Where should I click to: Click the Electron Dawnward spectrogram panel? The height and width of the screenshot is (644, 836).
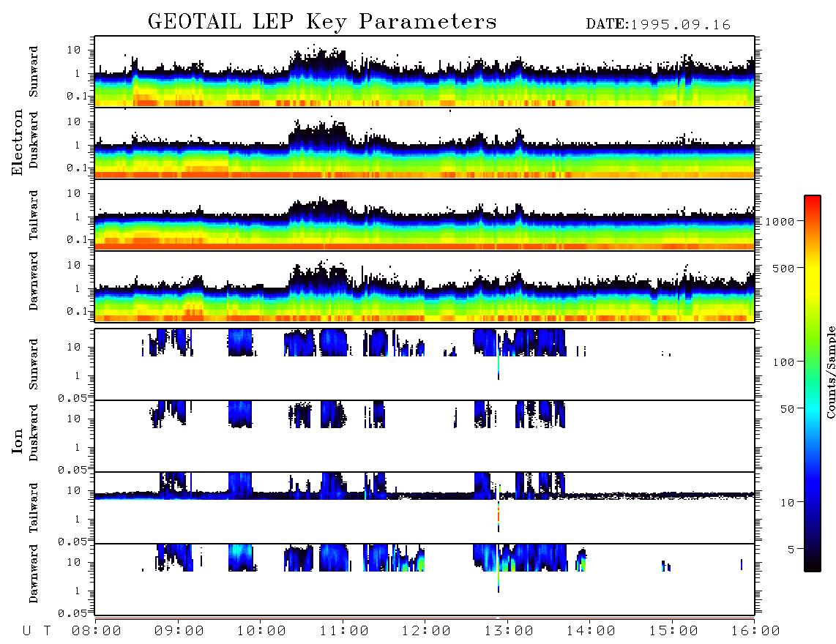425,286
